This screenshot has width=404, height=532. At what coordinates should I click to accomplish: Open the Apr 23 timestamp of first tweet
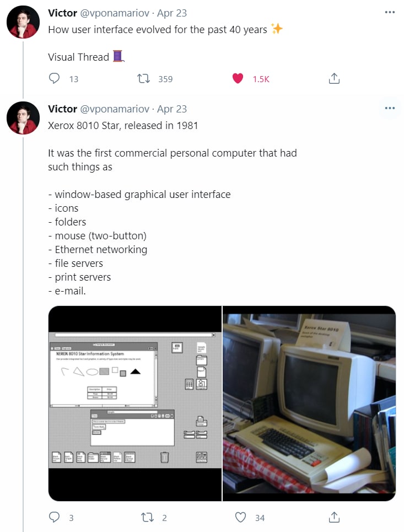click(171, 13)
